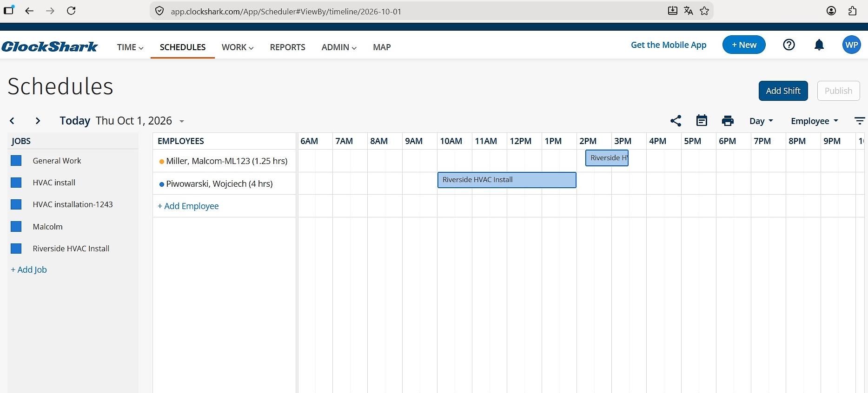Click + Add Employee link
The width and height of the screenshot is (868, 393).
pos(188,206)
